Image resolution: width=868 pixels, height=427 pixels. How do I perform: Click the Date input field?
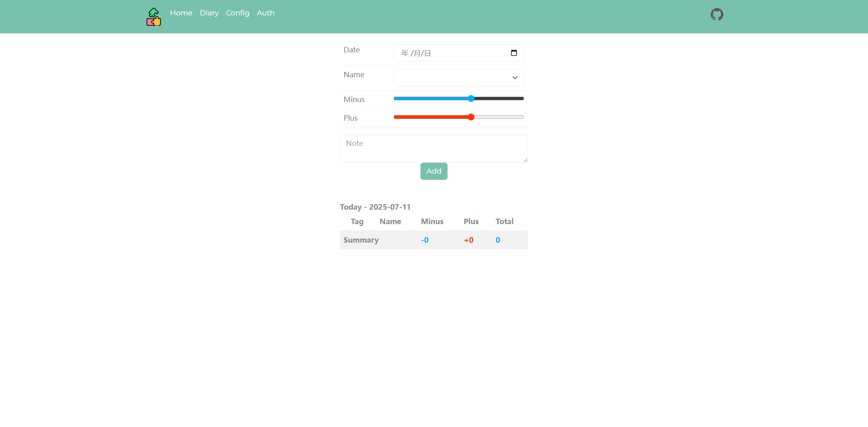point(459,53)
